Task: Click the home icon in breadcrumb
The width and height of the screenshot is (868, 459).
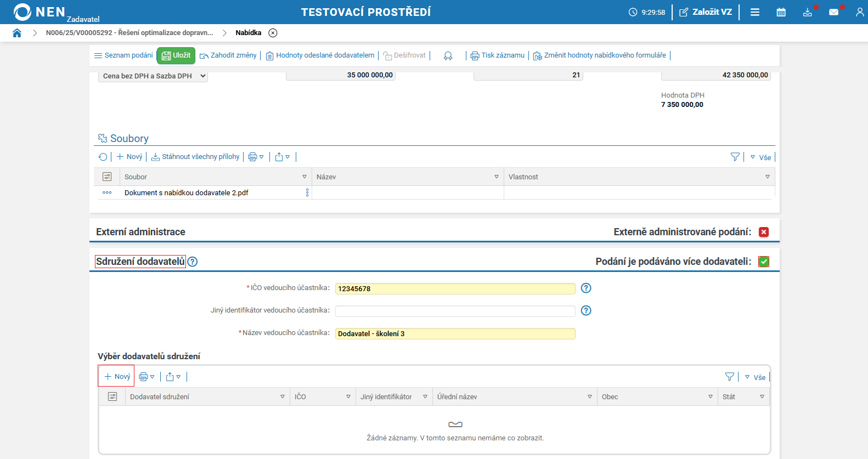Action: 17,33
